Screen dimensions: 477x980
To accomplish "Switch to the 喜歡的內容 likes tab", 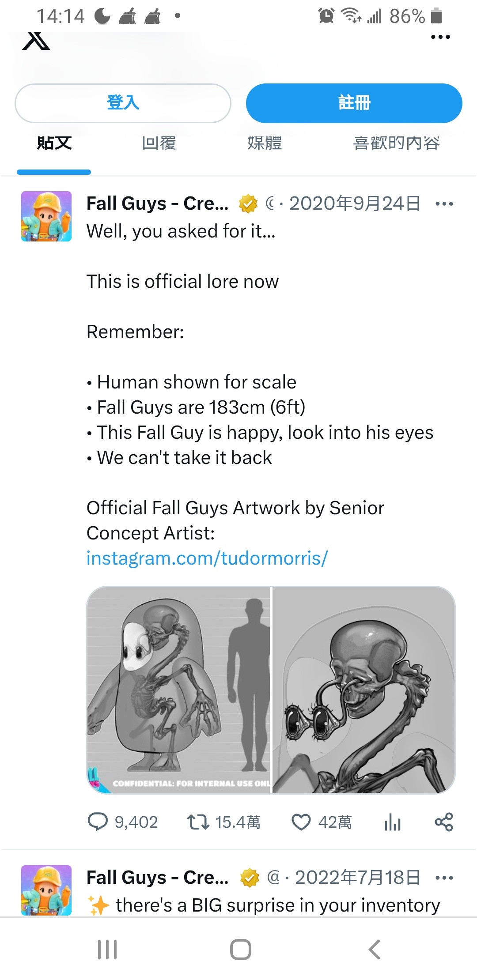I will click(396, 143).
